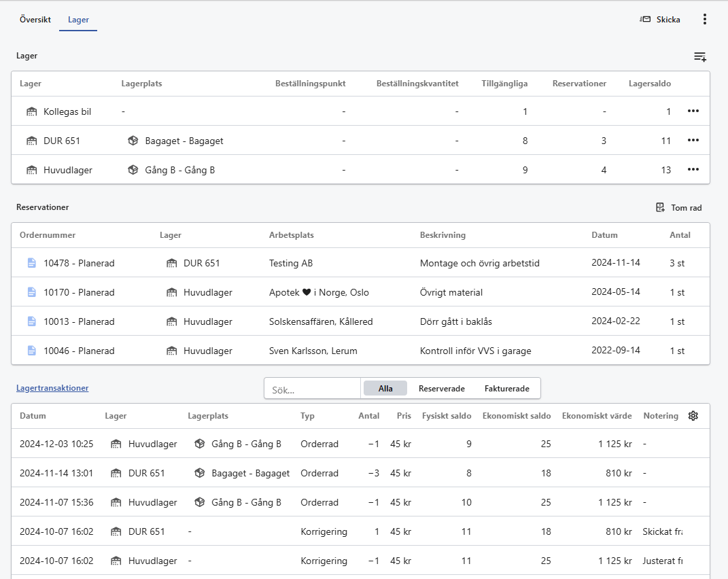
Task: Open more options for Kollegas bil row
Action: pos(693,111)
